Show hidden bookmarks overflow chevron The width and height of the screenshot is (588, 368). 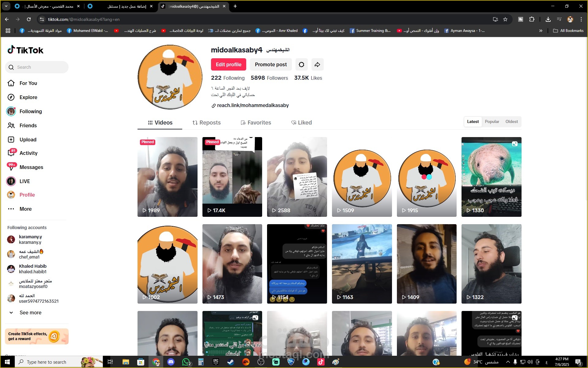pos(541,31)
